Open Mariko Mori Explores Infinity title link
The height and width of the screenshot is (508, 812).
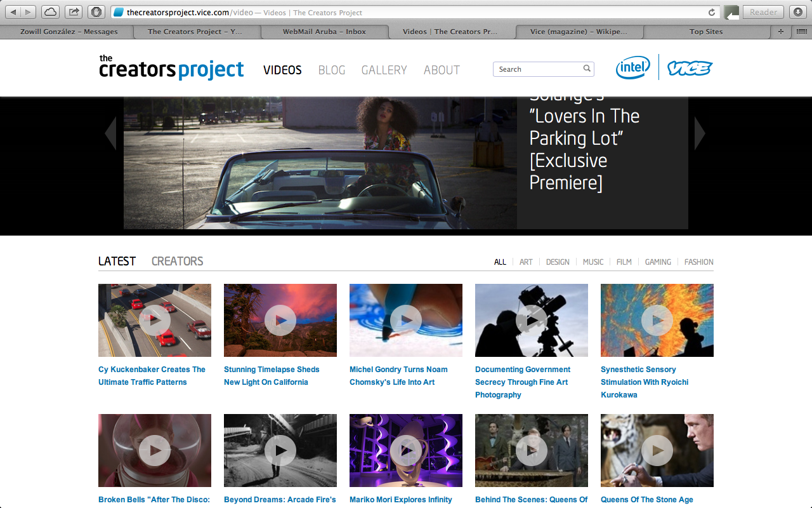click(401, 500)
